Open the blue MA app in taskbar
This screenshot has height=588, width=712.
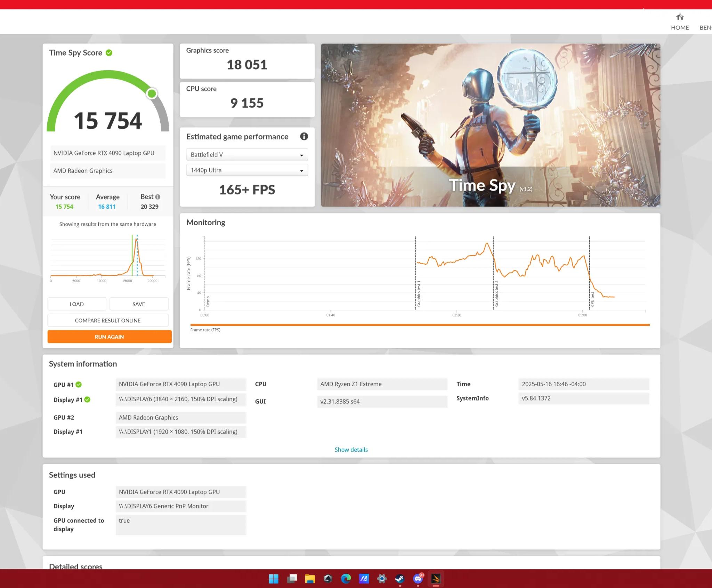click(364, 579)
